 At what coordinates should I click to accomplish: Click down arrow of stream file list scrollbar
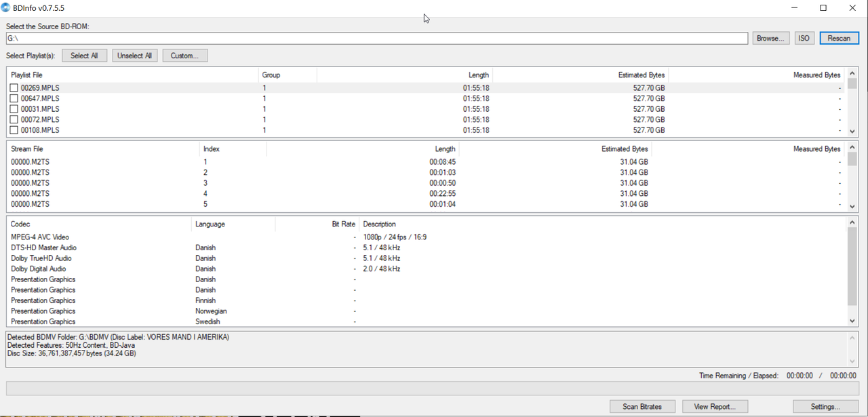coord(852,206)
